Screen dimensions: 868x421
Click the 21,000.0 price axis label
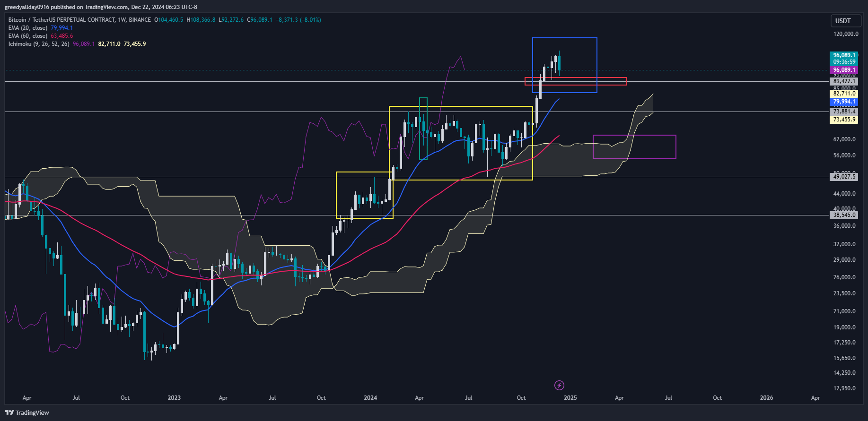[844, 311]
